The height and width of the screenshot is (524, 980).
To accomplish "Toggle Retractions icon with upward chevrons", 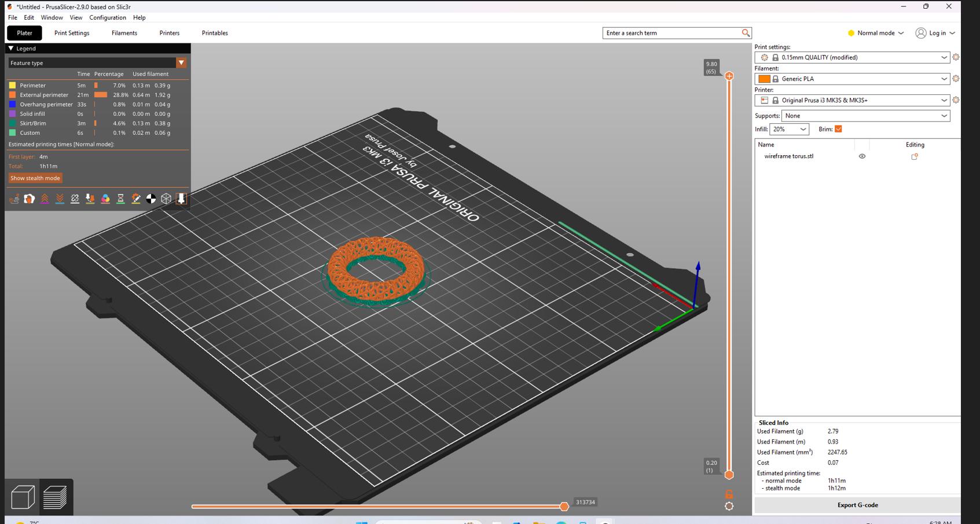I will [45, 199].
